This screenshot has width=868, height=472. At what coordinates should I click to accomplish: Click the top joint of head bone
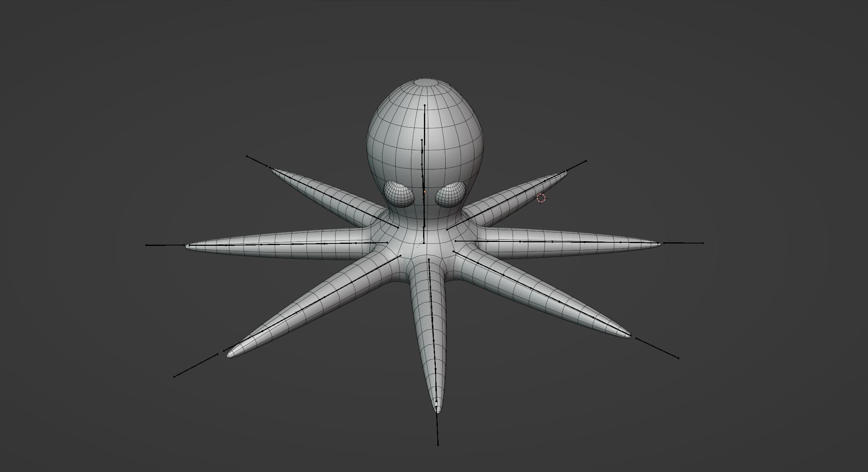(x=425, y=105)
